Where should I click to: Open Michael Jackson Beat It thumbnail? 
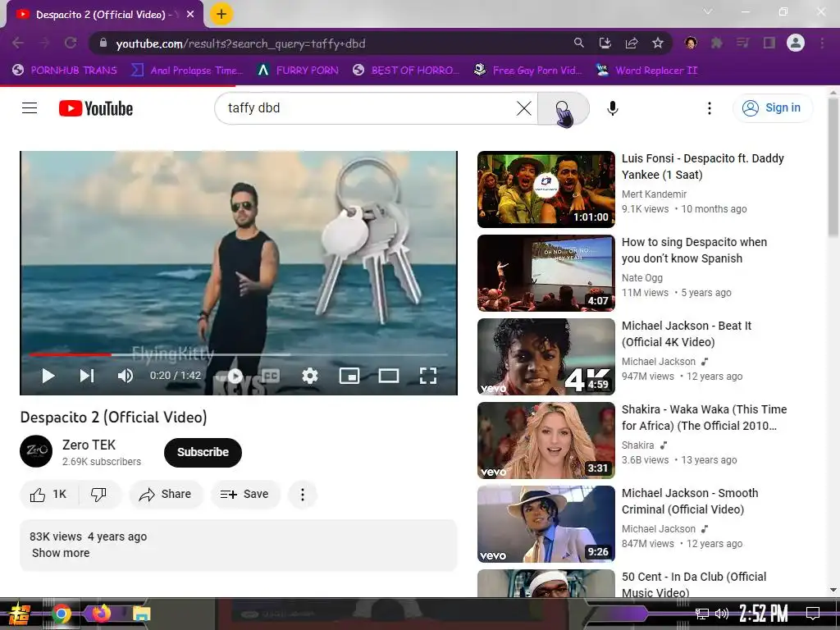(546, 356)
